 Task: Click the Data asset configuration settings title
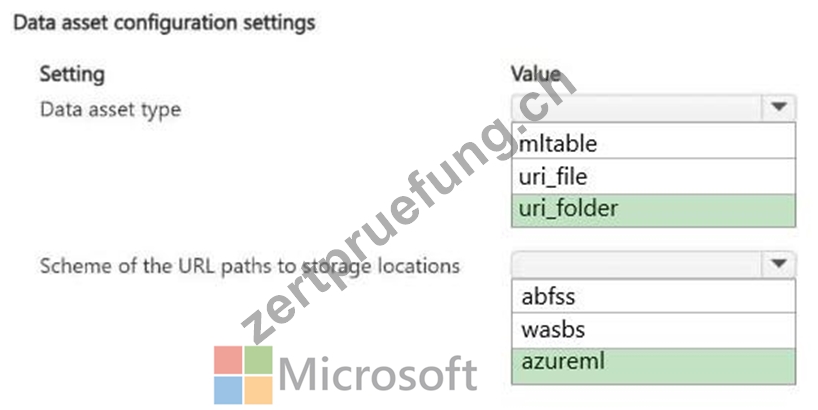(x=164, y=23)
